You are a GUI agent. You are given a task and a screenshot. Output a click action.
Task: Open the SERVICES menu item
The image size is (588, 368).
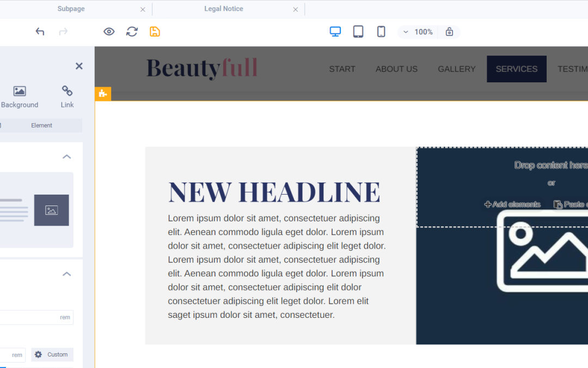516,69
